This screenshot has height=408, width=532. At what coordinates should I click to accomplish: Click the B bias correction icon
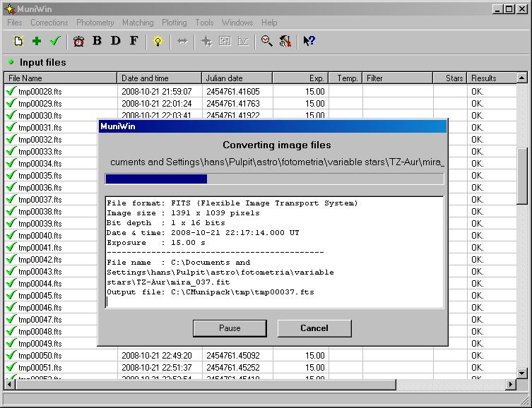click(x=97, y=41)
